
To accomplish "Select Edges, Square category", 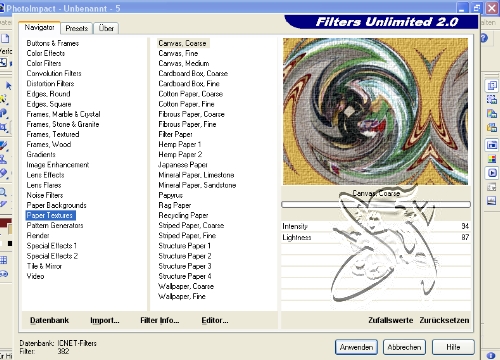I will pos(49,104).
